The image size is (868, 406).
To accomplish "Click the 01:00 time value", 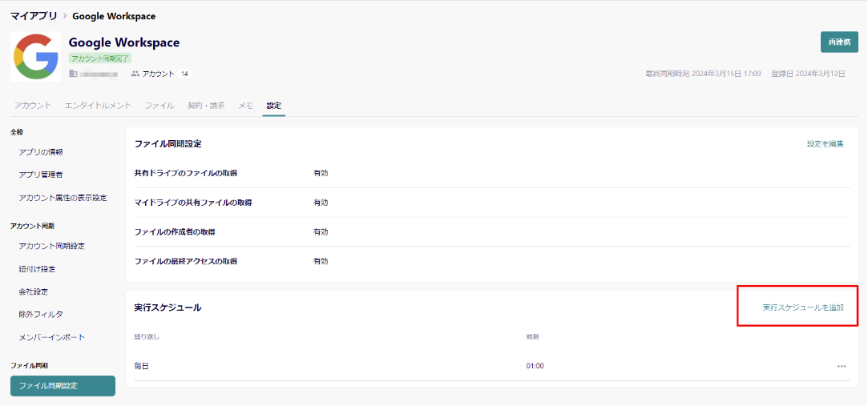I will [x=535, y=366].
